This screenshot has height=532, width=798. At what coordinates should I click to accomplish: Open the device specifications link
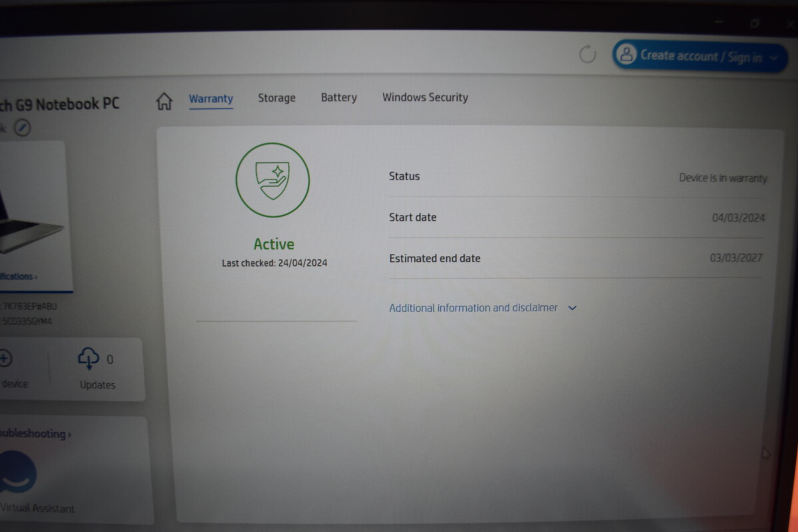19,277
